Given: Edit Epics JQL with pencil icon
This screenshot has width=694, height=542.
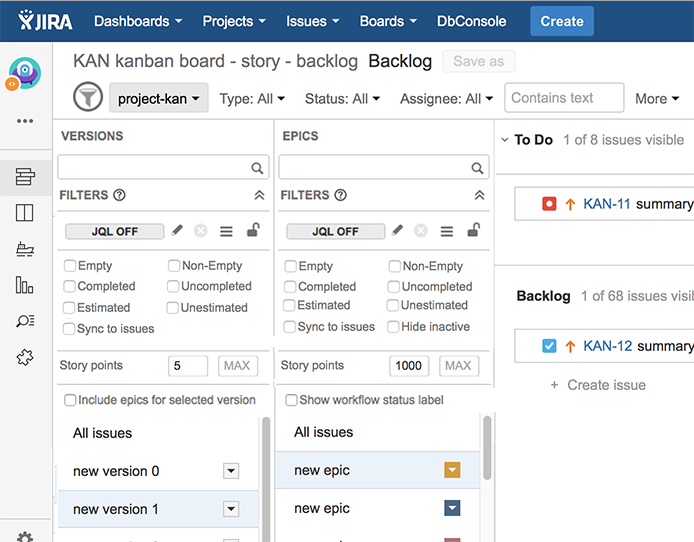Looking at the screenshot, I should pos(397,230).
